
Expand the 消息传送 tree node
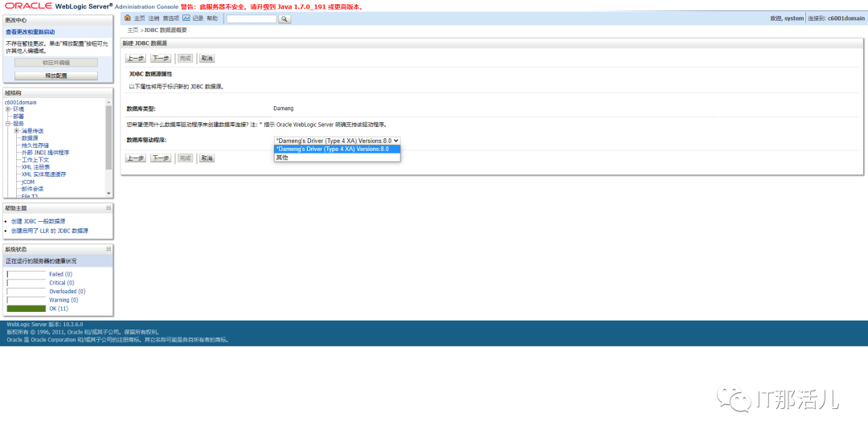tap(17, 131)
